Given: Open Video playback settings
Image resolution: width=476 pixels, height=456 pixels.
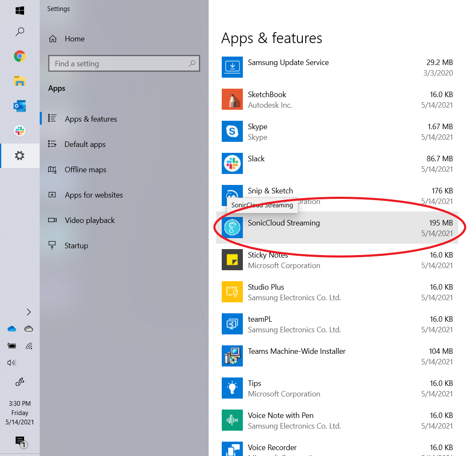Looking at the screenshot, I should click(90, 220).
